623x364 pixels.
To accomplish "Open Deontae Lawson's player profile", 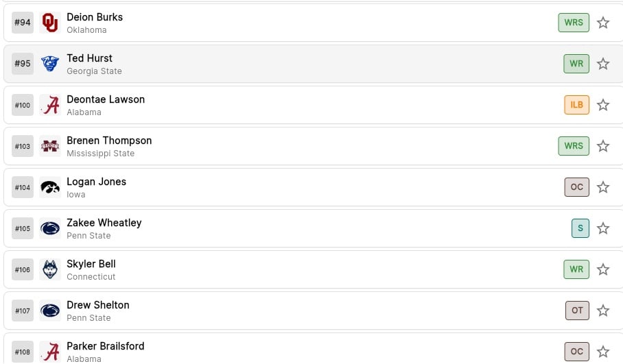I will [106, 99].
